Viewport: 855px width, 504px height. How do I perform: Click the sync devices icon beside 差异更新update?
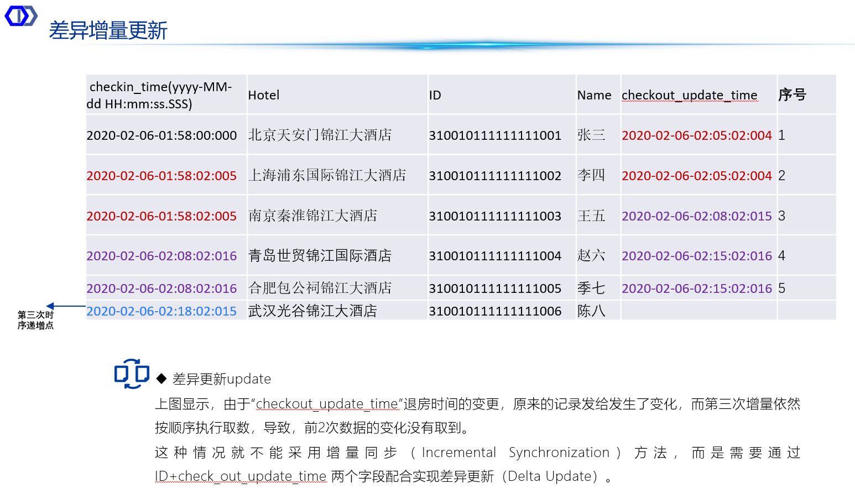(x=132, y=374)
